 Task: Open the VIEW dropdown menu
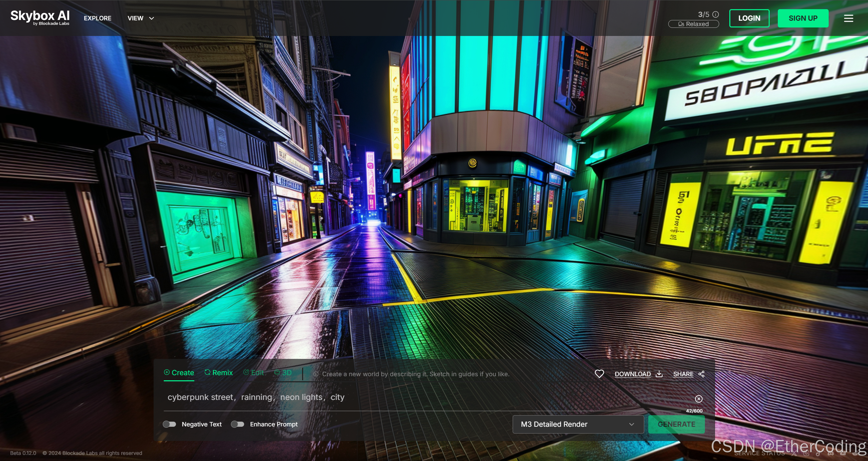pyautogui.click(x=140, y=18)
